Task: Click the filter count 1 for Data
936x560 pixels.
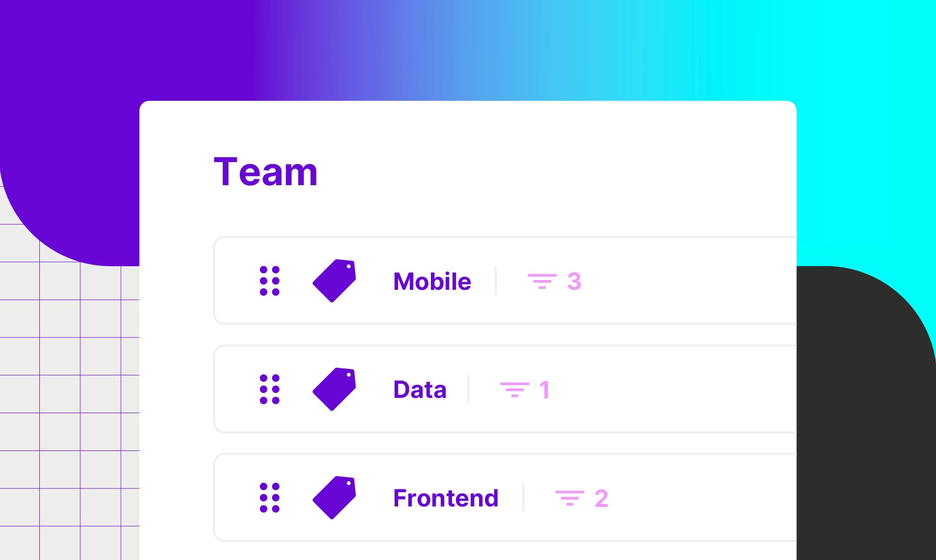Action: pos(544,390)
